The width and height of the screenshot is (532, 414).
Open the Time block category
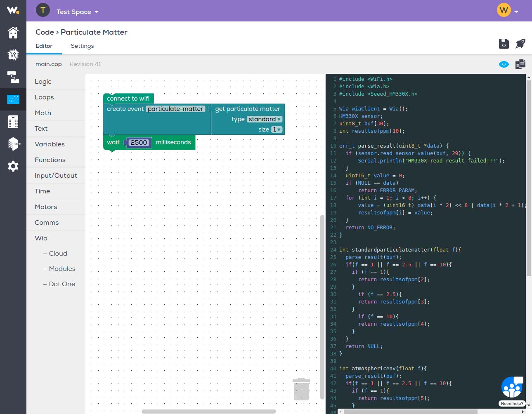(x=56, y=191)
